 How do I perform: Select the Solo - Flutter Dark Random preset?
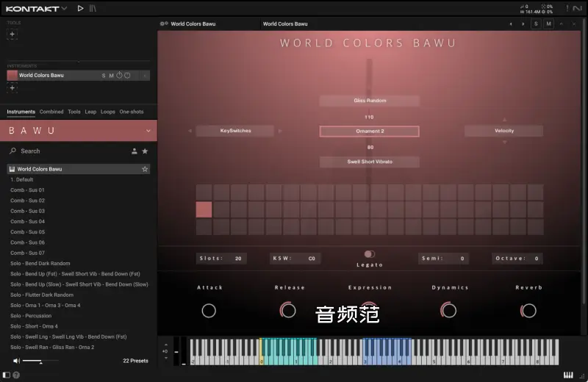42,295
